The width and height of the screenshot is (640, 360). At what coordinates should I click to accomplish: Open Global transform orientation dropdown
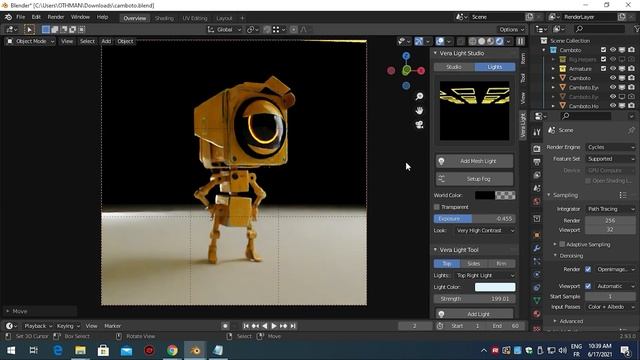click(224, 29)
